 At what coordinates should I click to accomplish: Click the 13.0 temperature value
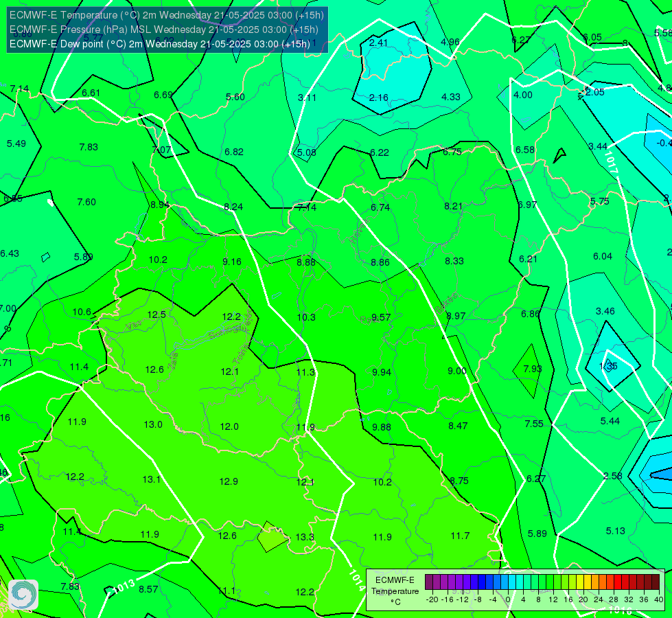153,424
